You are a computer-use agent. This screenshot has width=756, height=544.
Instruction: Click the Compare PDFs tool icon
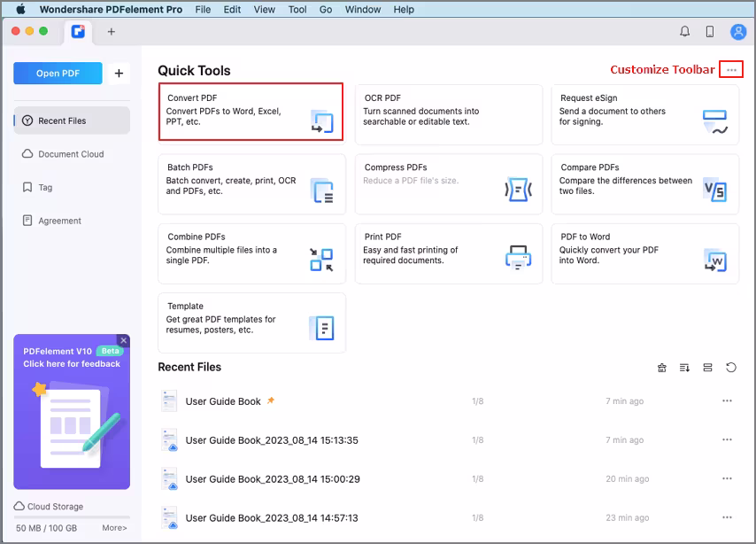[x=715, y=190]
